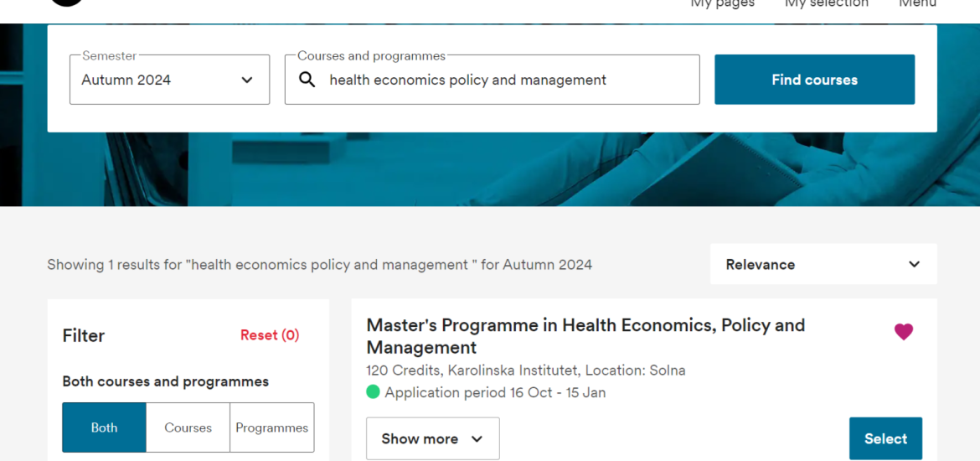The width and height of the screenshot is (980, 461).
Task: Open the Menu in top navigation
Action: click(917, 3)
